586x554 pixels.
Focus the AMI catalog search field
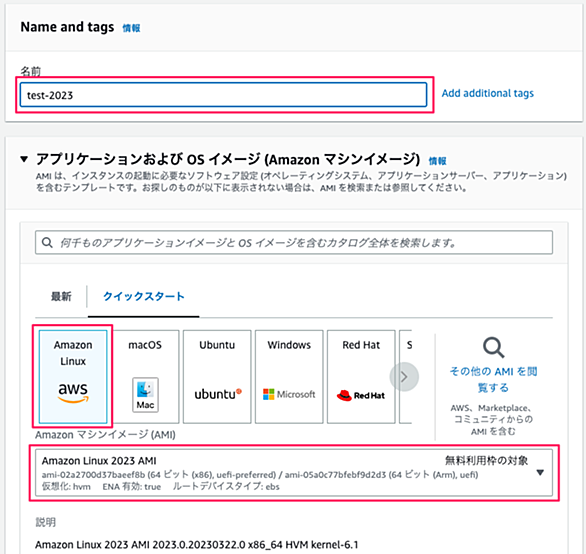pyautogui.click(x=294, y=243)
